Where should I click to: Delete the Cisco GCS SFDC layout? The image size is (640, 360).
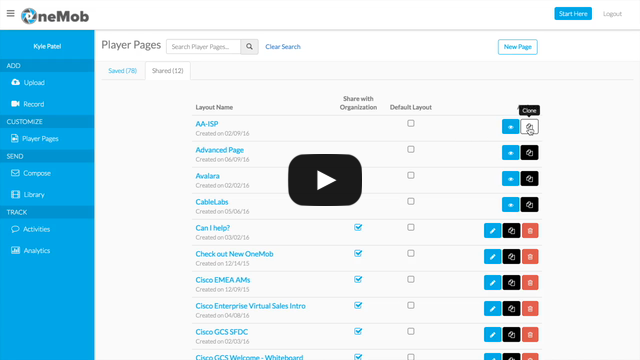pos(530,335)
